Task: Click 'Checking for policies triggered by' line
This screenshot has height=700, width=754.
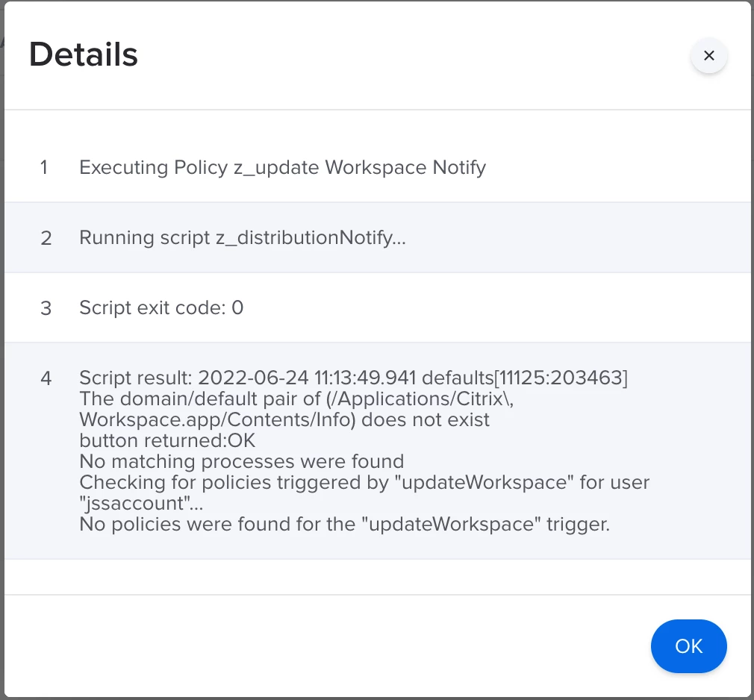Action: 364,482
